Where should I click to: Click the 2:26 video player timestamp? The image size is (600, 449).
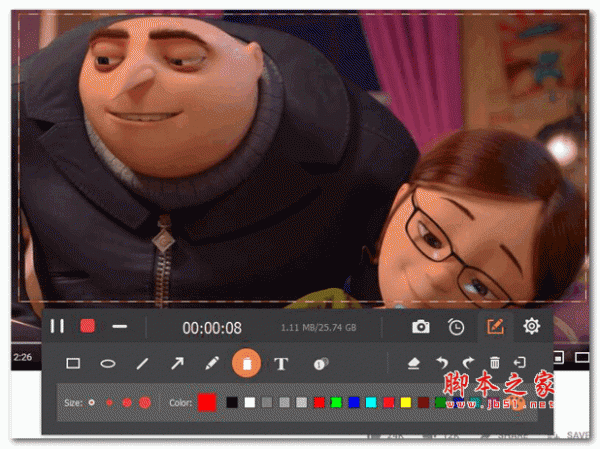tap(23, 357)
